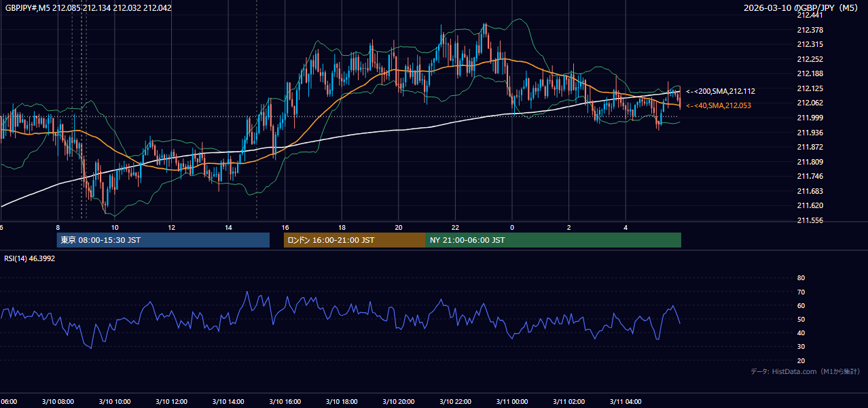The height and width of the screenshot is (408, 868).
Task: Click RSI scale level 40
Action: 801,333
